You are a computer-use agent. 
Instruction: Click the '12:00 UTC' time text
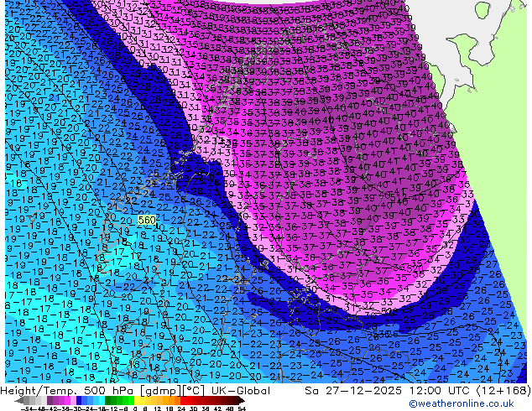pos(440,390)
